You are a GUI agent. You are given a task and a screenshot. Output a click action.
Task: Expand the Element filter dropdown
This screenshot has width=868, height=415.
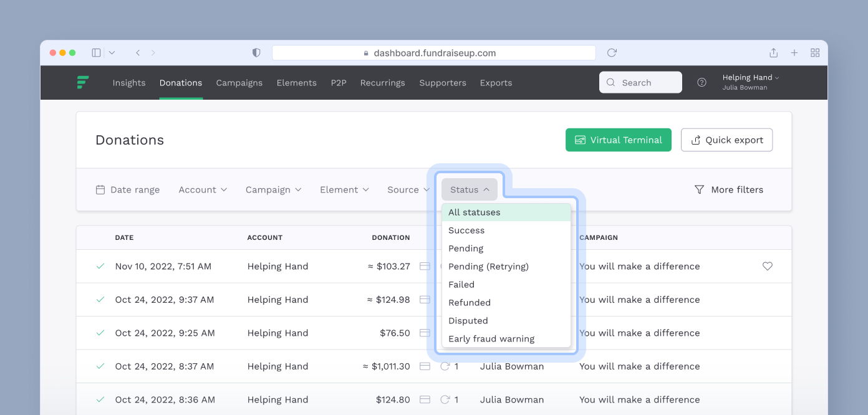[x=344, y=189]
